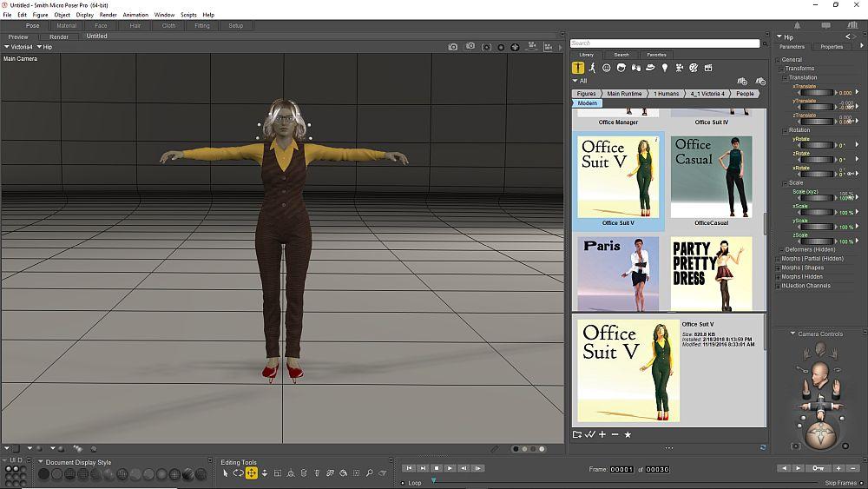Open the Victoria4 figure dropdown
The height and width of the screenshot is (489, 868).
19,47
